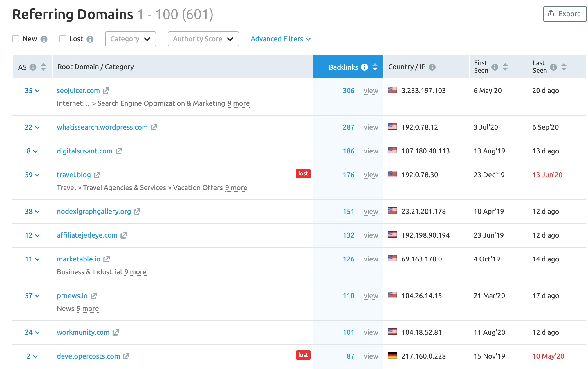Click the lost badge on travel.blog row

tap(303, 174)
